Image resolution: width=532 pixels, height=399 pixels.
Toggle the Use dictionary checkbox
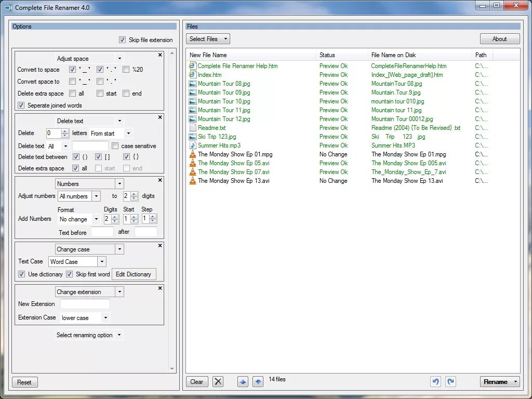21,274
